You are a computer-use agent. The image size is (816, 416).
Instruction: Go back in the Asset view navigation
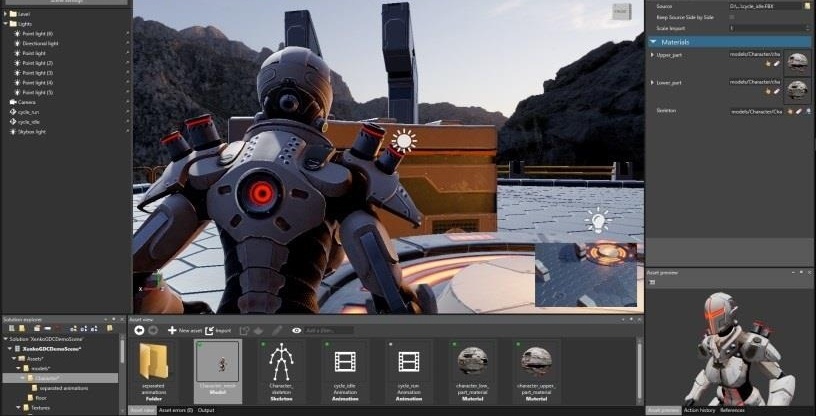(x=139, y=330)
